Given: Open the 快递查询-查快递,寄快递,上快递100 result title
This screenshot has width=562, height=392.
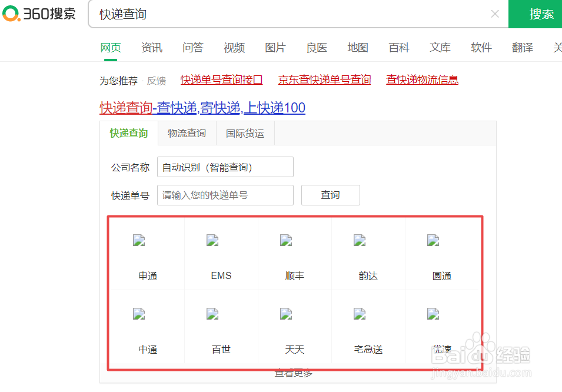Looking at the screenshot, I should tap(202, 108).
